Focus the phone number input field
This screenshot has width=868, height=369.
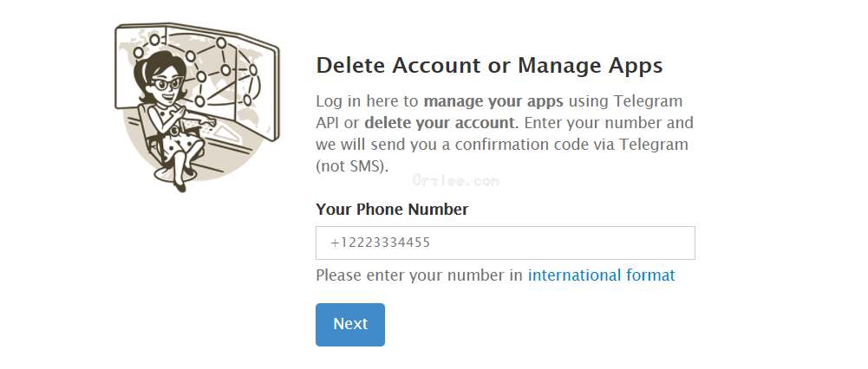505,243
